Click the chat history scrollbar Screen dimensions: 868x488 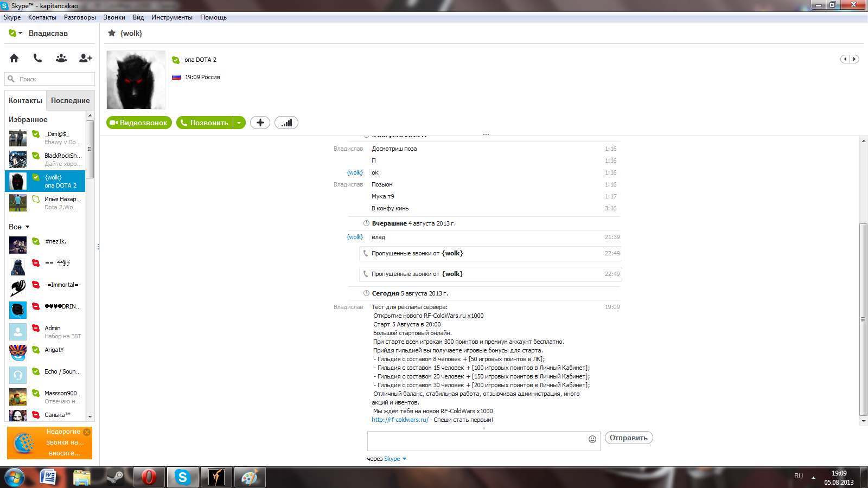(863, 320)
